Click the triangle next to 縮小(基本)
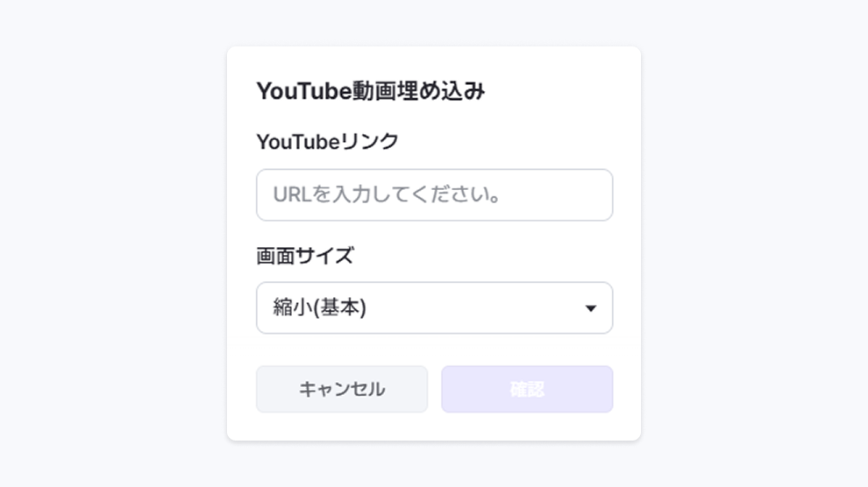This screenshot has width=868, height=487. 591,308
